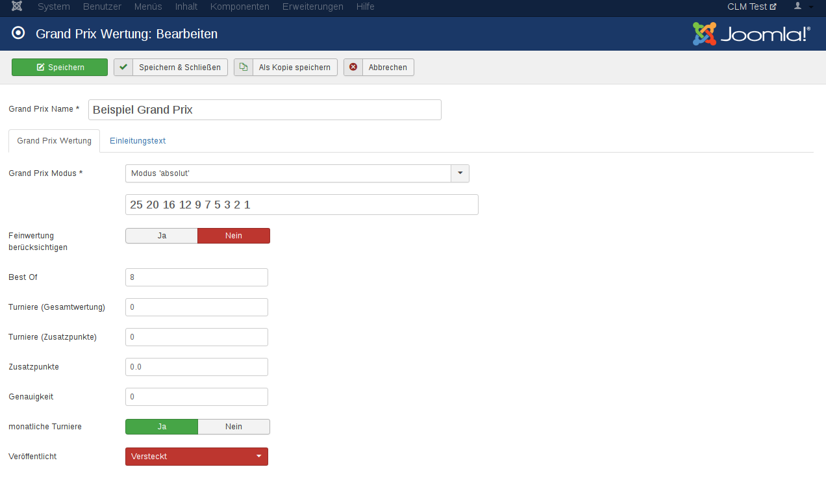The width and height of the screenshot is (826, 504).
Task: Open the System dropdown menu
Action: point(54,6)
